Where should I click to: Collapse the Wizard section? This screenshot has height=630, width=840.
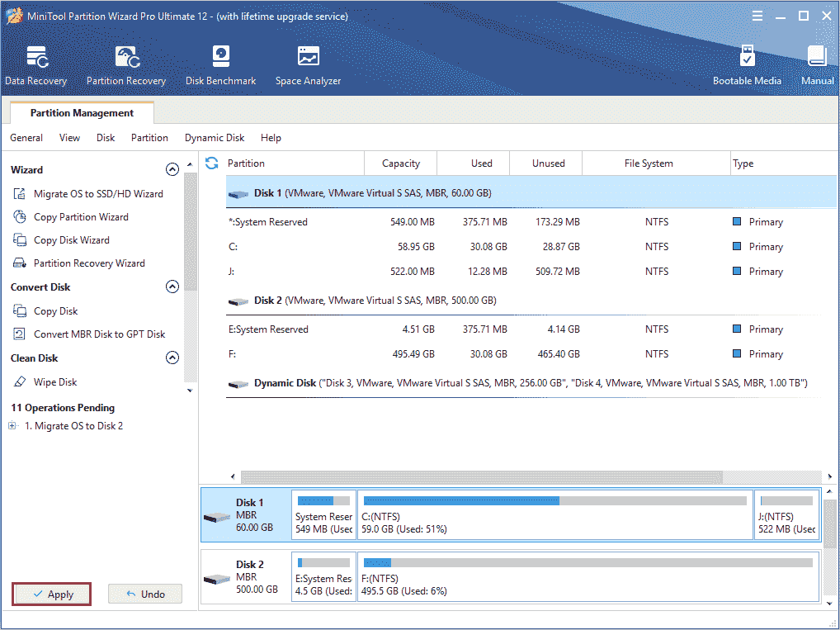point(172,169)
